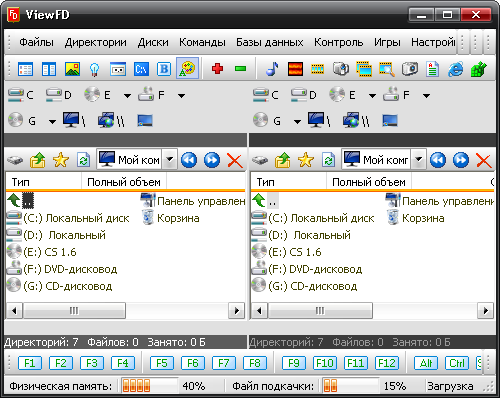Viewport: 500px width, 398px height.
Task: Toggle the Ctrl key button
Action: [457, 363]
